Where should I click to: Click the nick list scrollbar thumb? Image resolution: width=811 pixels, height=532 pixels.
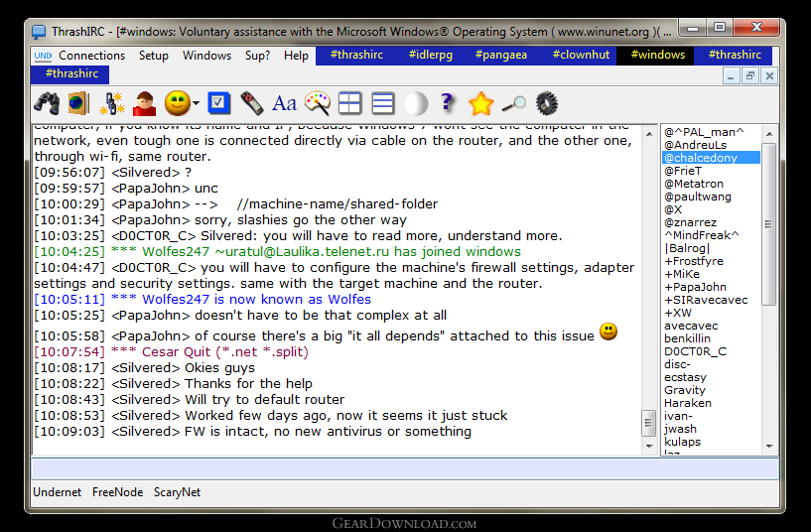769,224
